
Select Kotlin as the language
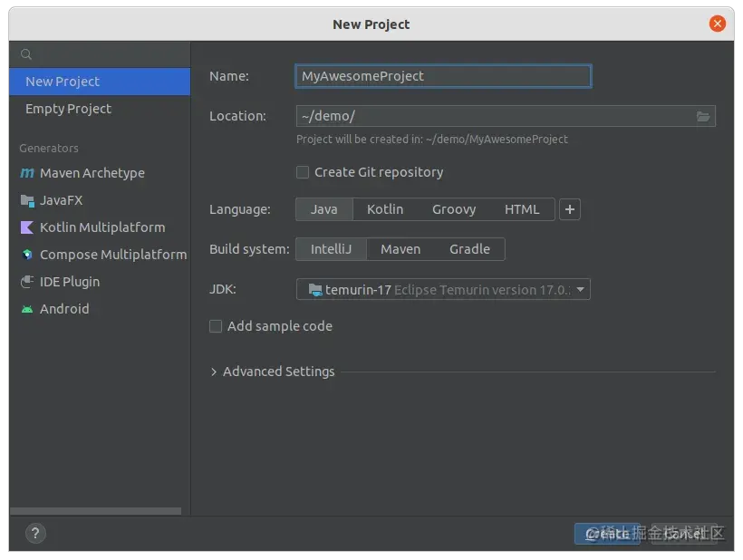[x=385, y=209]
